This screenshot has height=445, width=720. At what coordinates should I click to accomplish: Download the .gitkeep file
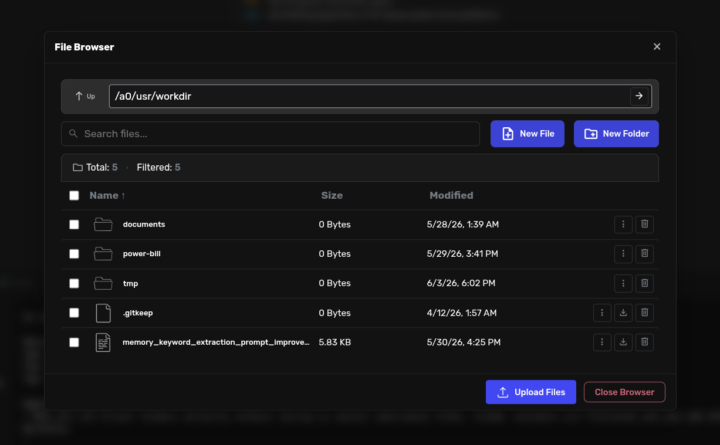pyautogui.click(x=623, y=313)
